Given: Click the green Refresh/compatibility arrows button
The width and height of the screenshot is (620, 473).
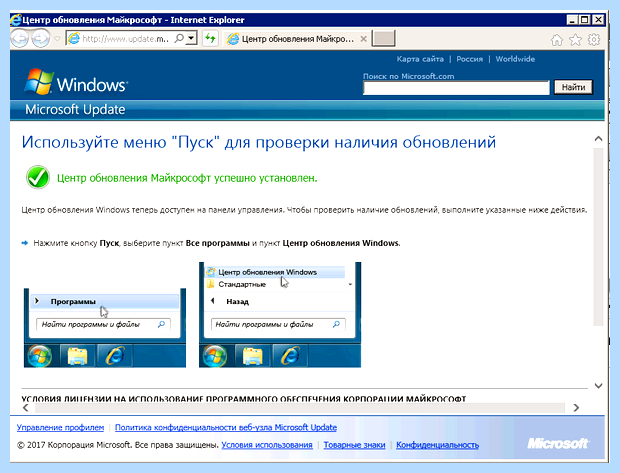Looking at the screenshot, I should 210,38.
